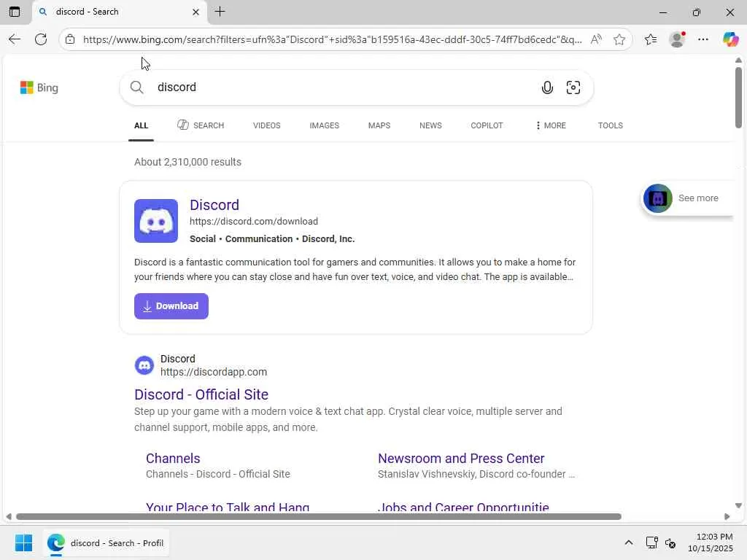Screen dimensions: 747x560
Task: Open the browser profile icon
Action: pyautogui.click(x=677, y=39)
